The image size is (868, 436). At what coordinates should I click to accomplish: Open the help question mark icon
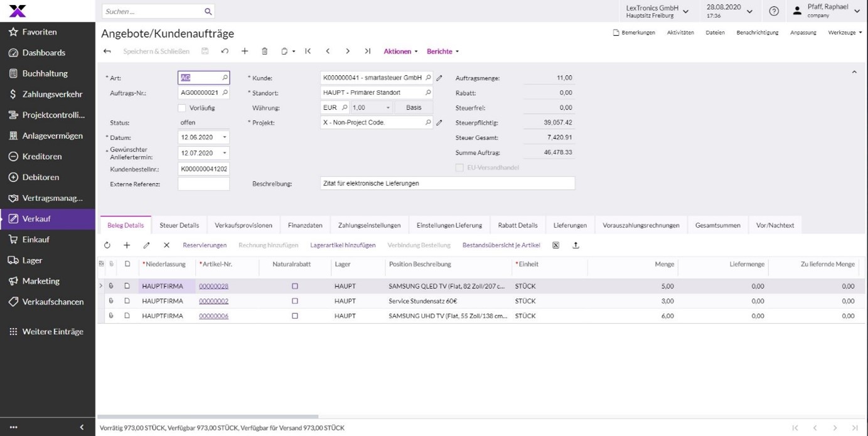pos(774,11)
